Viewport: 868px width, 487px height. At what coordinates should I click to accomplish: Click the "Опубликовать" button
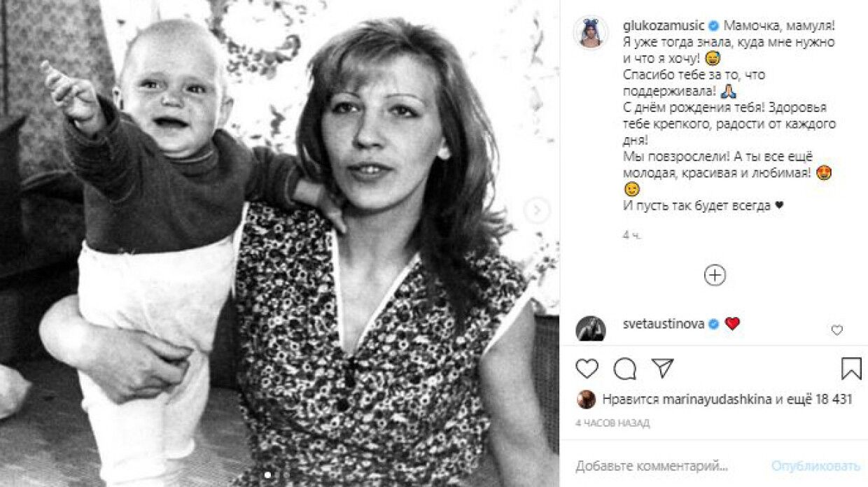(815, 465)
